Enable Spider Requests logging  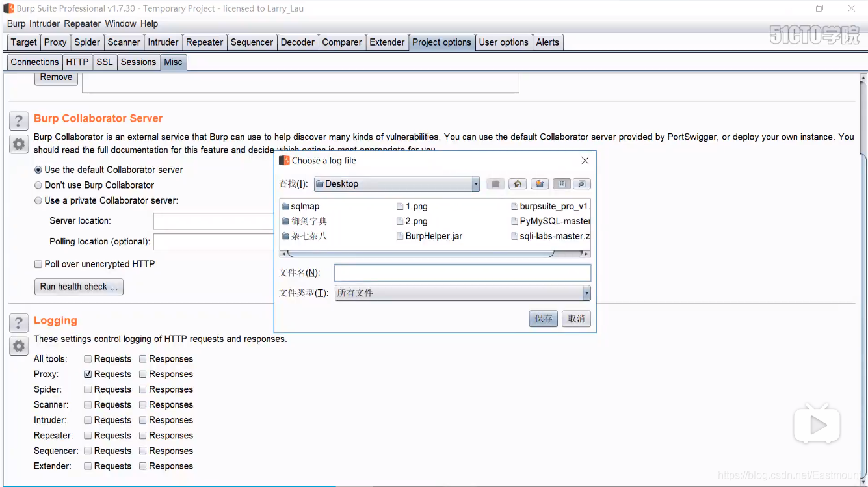[x=88, y=389]
